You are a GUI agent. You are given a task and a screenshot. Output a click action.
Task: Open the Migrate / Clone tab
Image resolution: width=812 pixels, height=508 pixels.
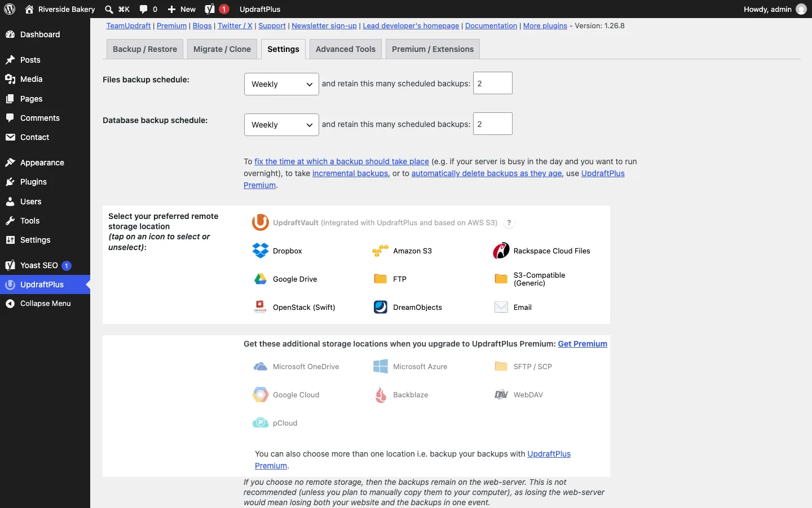[x=222, y=49]
